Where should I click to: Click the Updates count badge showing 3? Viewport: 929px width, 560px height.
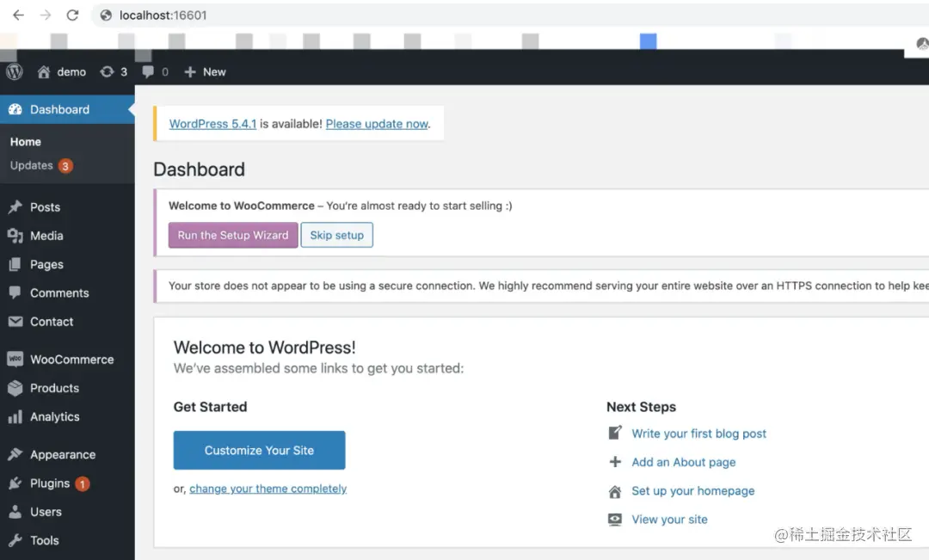[x=65, y=166]
